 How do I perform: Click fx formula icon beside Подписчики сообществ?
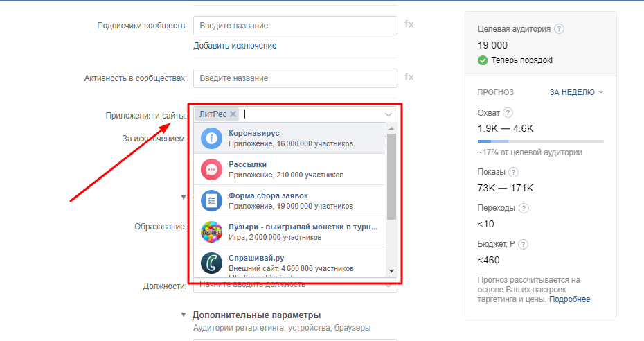(x=409, y=24)
